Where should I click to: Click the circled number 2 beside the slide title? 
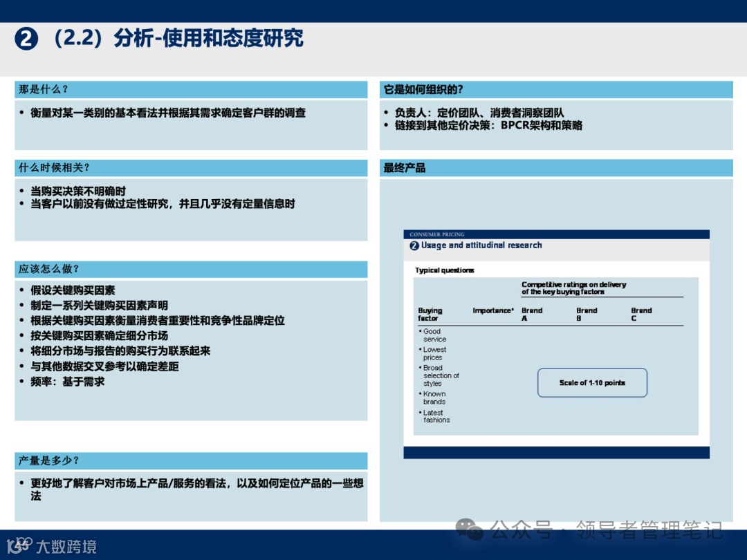click(x=26, y=39)
